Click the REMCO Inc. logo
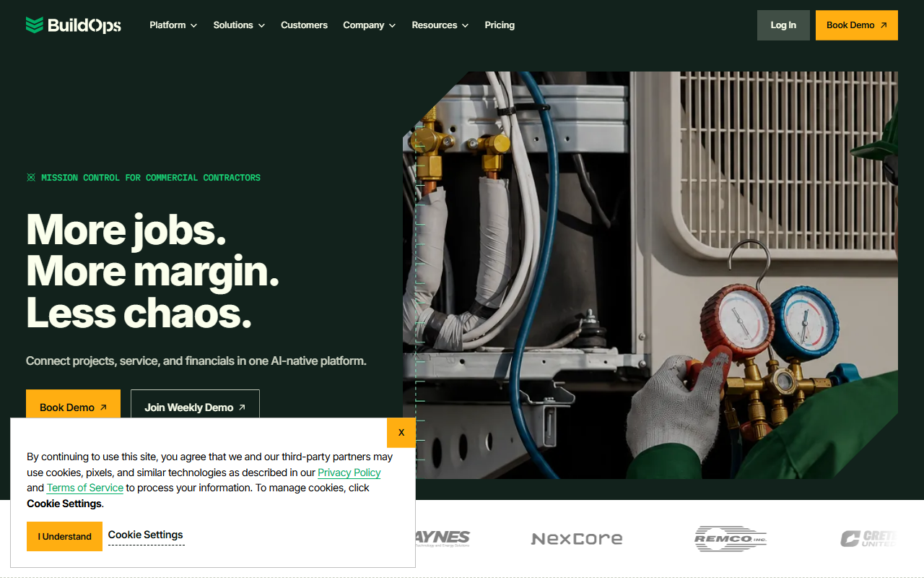 731,538
